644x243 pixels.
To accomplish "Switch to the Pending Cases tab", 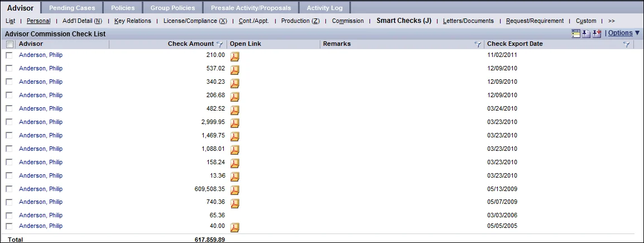I will [72, 8].
